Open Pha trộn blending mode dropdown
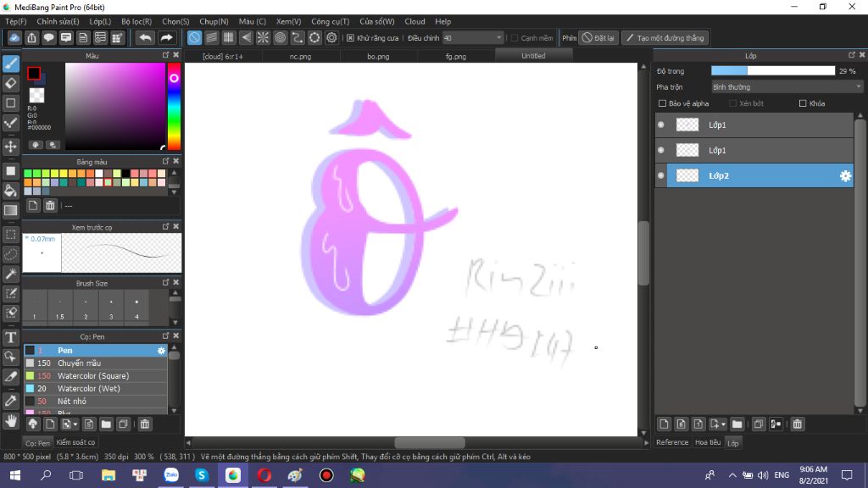 (787, 87)
